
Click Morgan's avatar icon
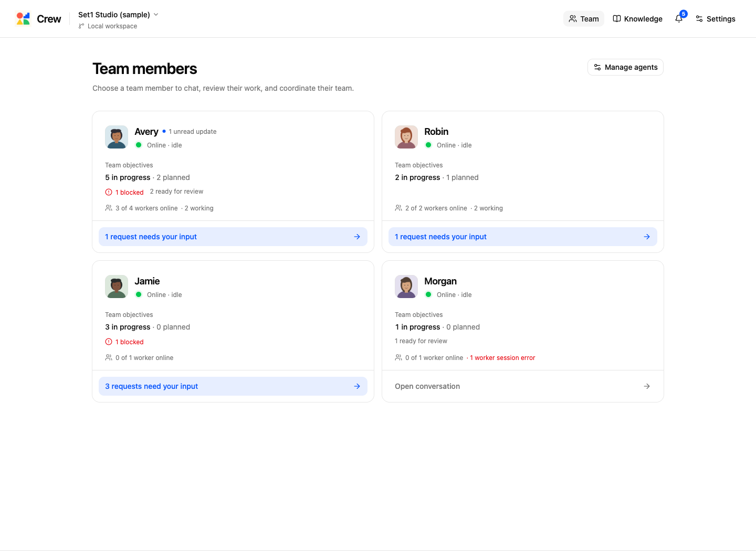coord(406,287)
